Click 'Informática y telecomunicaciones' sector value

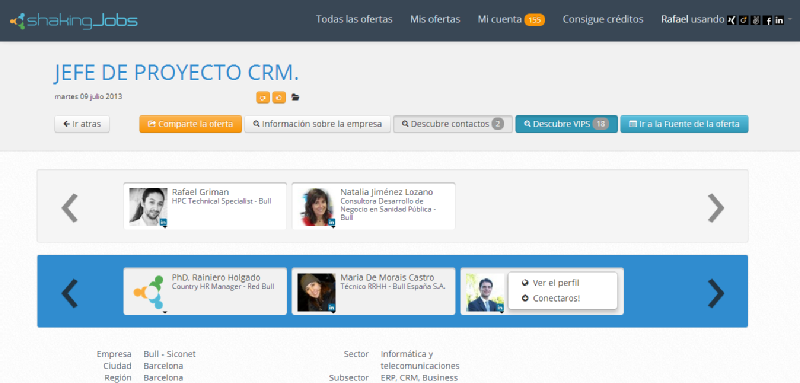tap(420, 360)
